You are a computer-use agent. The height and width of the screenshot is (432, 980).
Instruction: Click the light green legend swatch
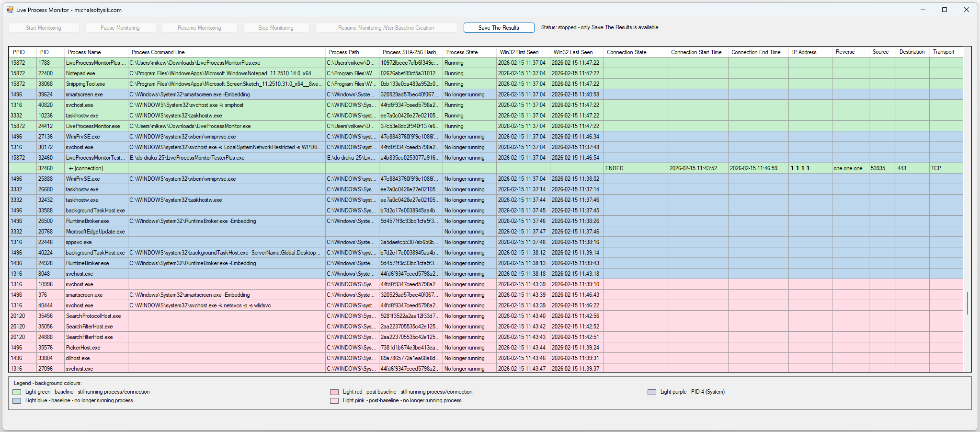17,392
